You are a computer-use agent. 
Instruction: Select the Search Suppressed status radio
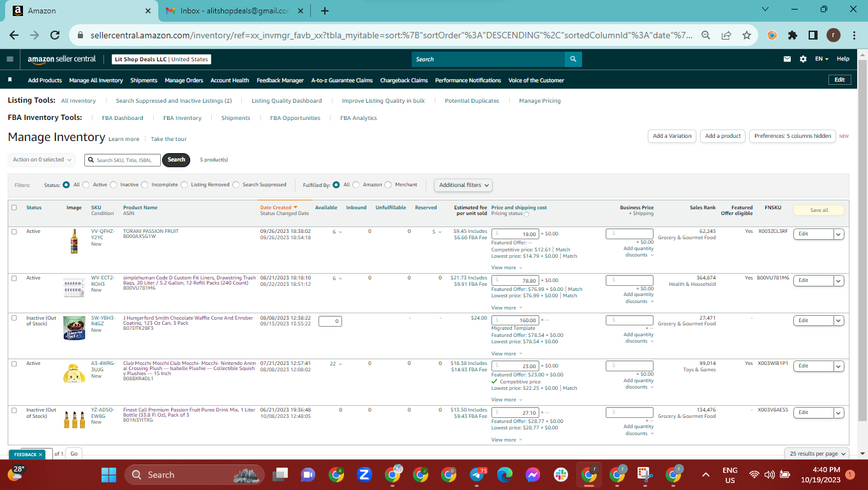point(236,185)
